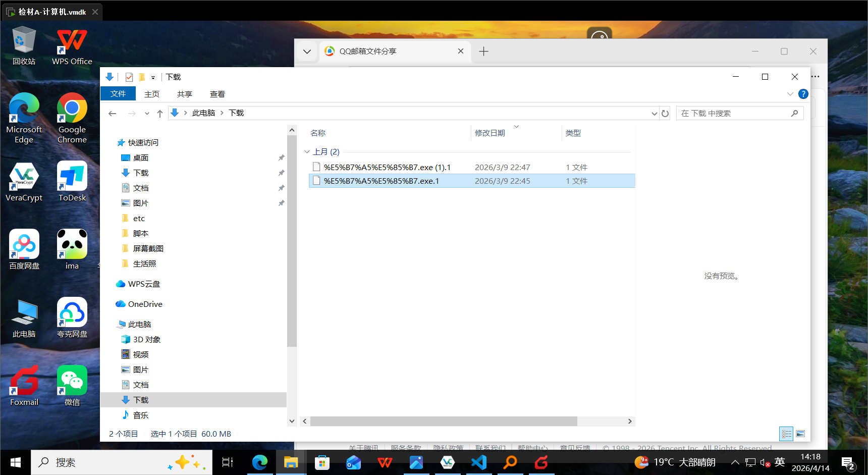This screenshot has width=868, height=475.
Task: Collapse the 上月 (2) group
Action: [x=307, y=152]
